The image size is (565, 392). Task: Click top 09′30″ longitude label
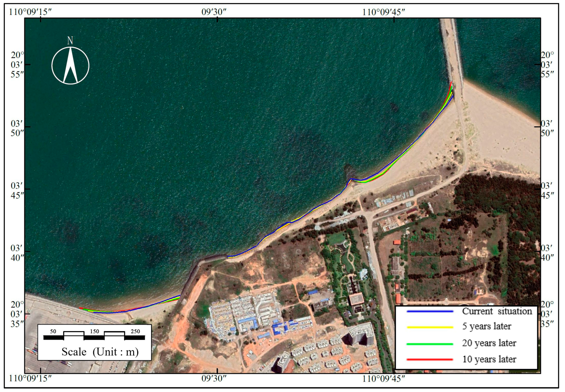click(214, 12)
